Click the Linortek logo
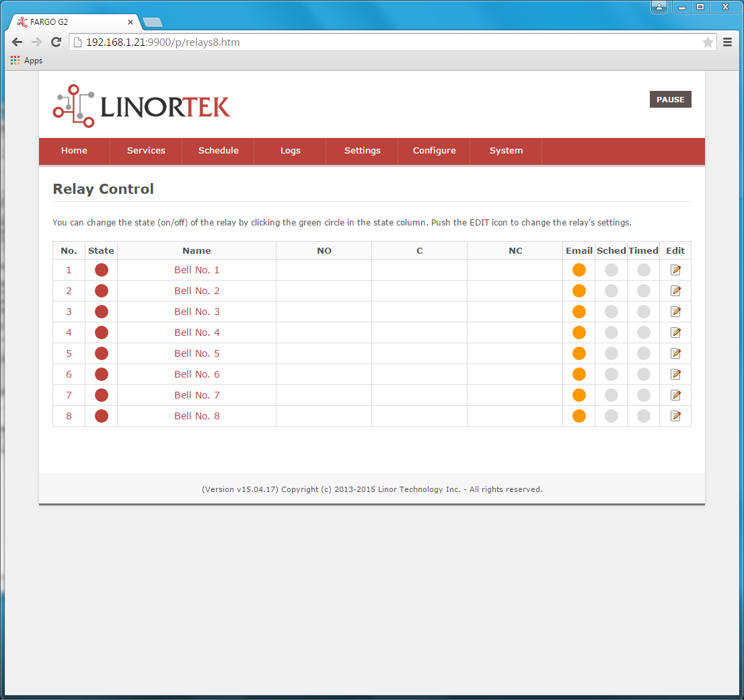 point(142,106)
